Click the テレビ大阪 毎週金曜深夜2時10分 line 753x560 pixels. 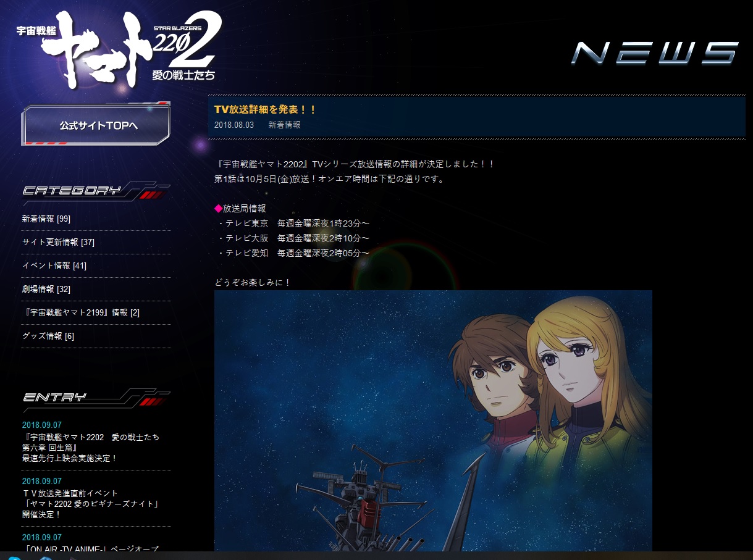coord(294,238)
